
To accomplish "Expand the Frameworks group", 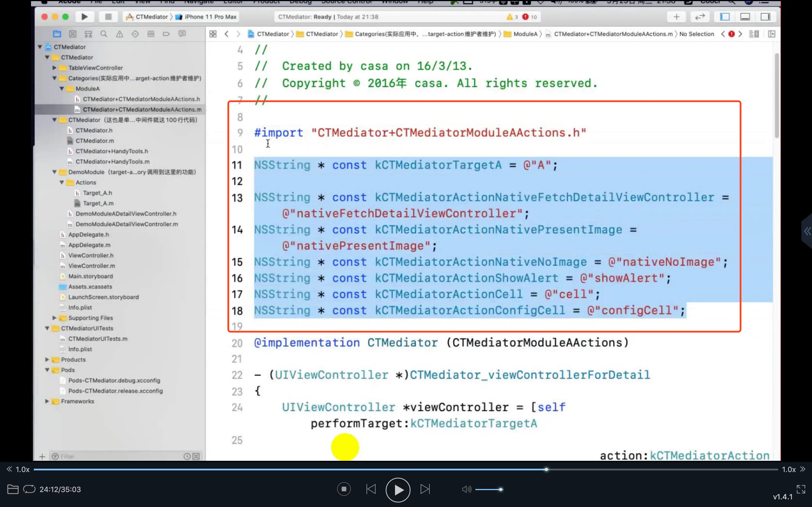I will (x=47, y=401).
